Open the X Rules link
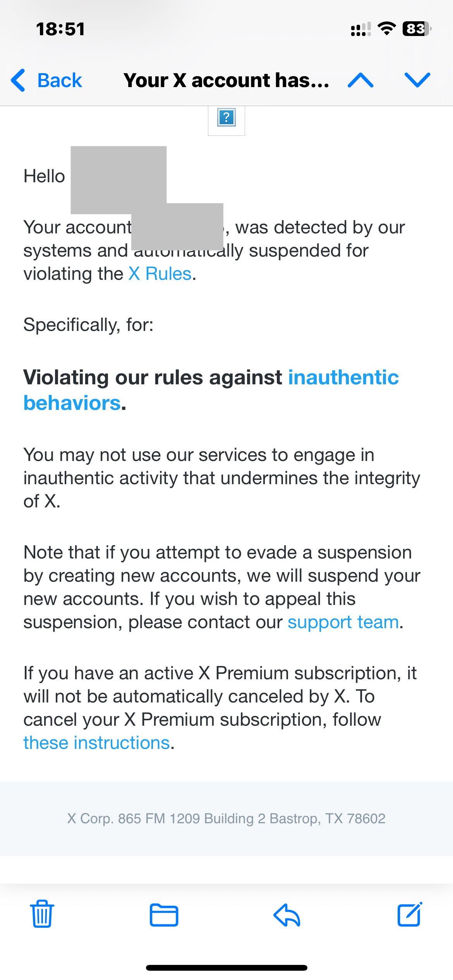This screenshot has width=453, height=980. (x=160, y=274)
